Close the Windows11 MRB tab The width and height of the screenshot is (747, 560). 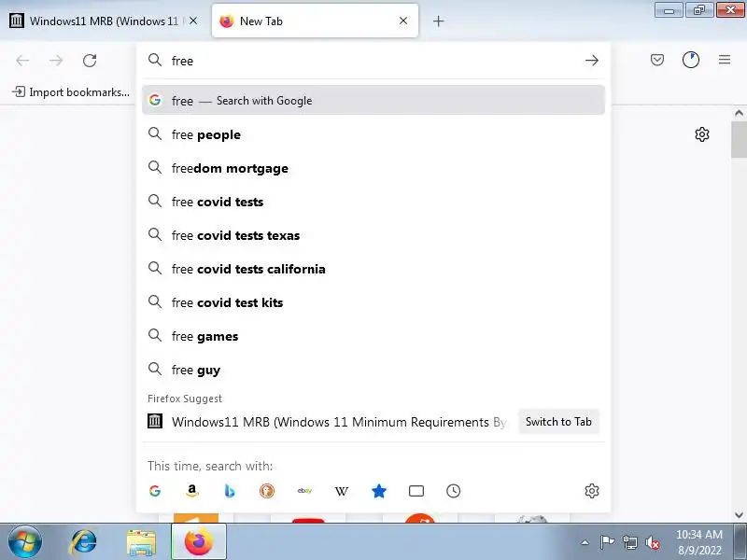(x=193, y=21)
